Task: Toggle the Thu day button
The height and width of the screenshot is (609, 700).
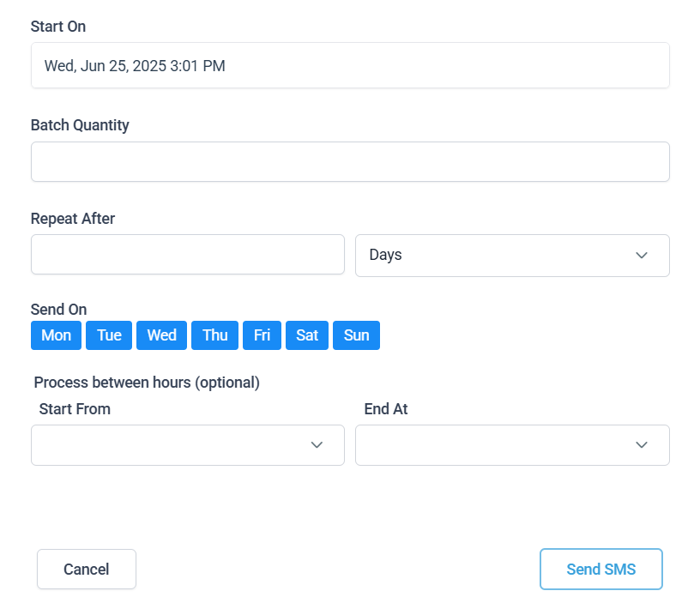Action: (x=214, y=335)
